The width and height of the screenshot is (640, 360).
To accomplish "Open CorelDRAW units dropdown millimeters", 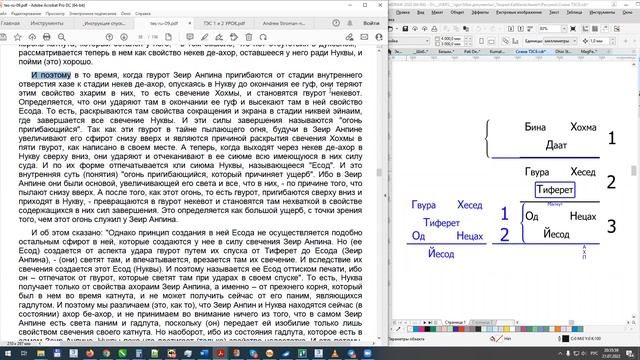I will click(574, 41).
